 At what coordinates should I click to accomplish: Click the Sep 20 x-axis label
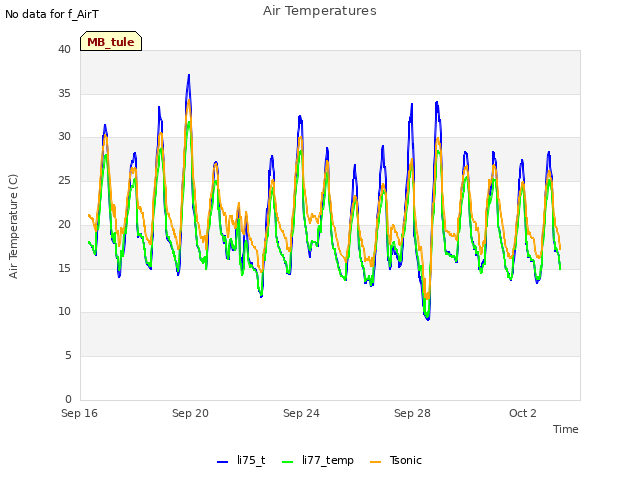pyautogui.click(x=190, y=413)
